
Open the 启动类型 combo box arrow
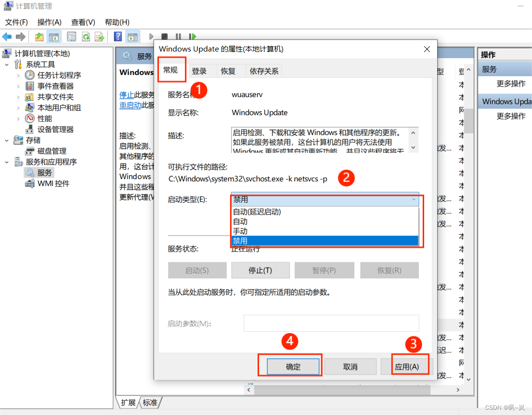point(414,199)
